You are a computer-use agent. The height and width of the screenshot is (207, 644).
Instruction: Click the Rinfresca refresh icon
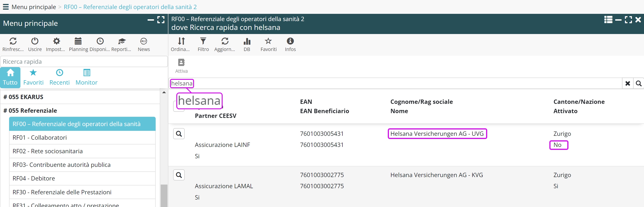tap(13, 41)
